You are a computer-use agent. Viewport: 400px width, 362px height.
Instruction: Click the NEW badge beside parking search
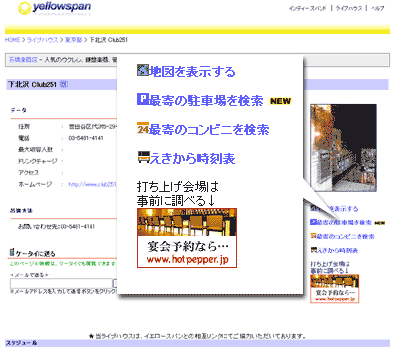(280, 101)
